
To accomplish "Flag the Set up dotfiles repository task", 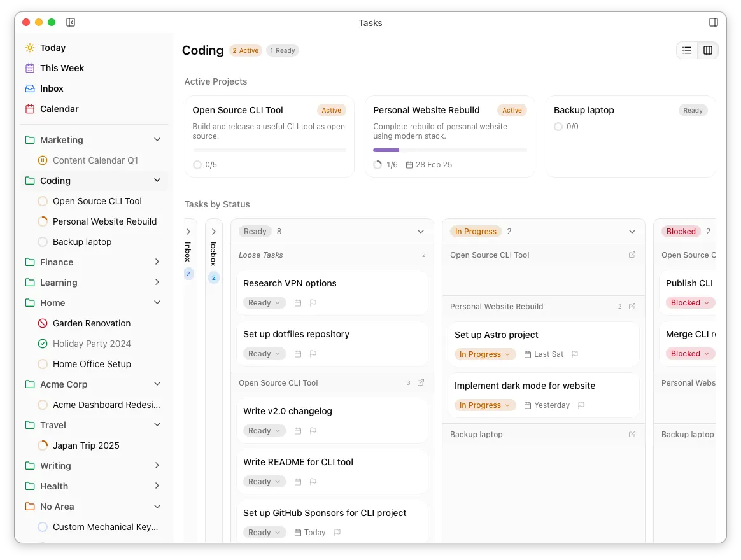I will pos(313,353).
